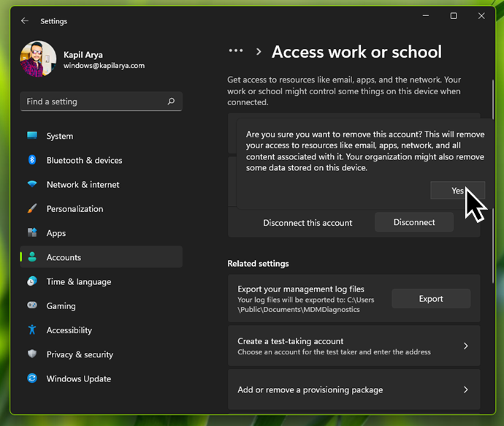This screenshot has height=426, width=504.
Task: Click the Accessibility figure icon
Action: tap(32, 330)
